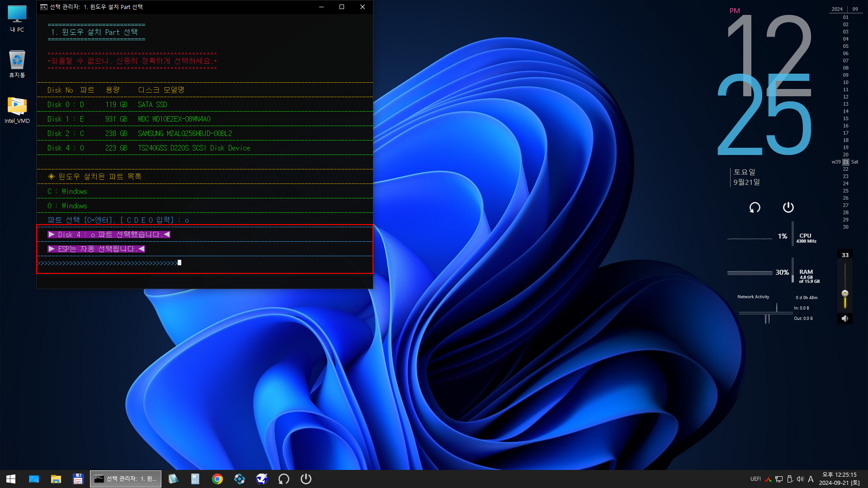868x488 pixels.
Task: Click the restart arrow icon in taskbar
Action: 284,479
